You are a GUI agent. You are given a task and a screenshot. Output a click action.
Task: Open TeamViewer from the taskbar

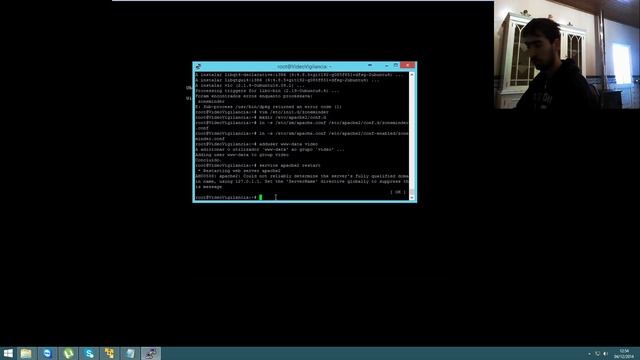pyautogui.click(x=47, y=353)
